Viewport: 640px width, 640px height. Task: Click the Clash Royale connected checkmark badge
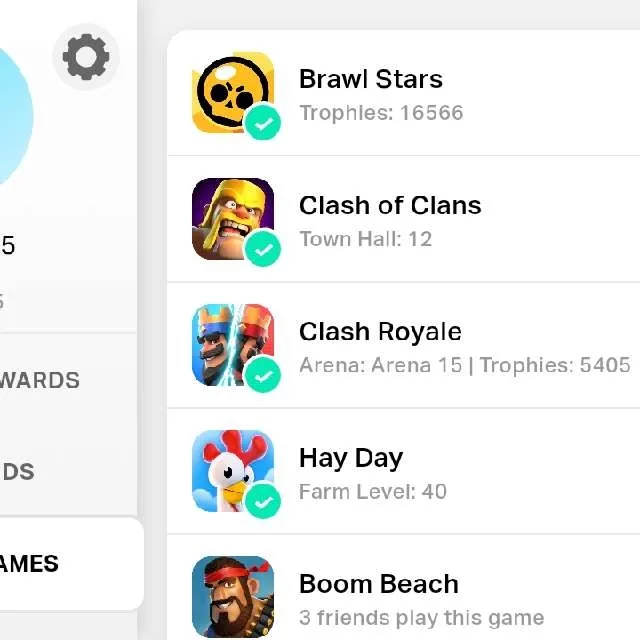pyautogui.click(x=263, y=375)
